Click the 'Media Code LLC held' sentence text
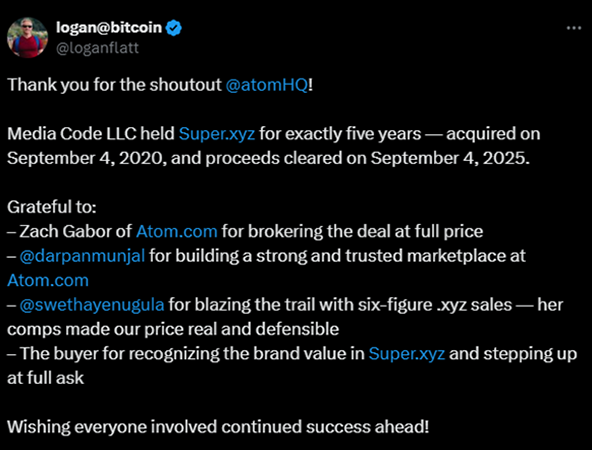Screen dimensions: 592x450 click(x=91, y=134)
